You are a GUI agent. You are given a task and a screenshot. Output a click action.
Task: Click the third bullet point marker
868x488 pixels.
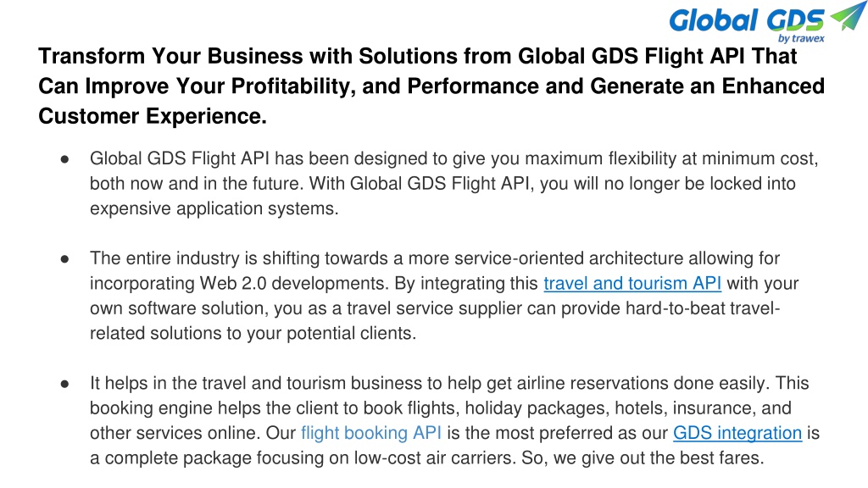tap(64, 384)
